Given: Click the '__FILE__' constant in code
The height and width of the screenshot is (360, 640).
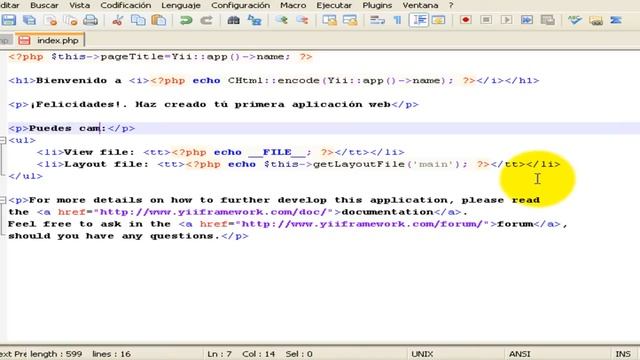Looking at the screenshot, I should click(x=277, y=152).
